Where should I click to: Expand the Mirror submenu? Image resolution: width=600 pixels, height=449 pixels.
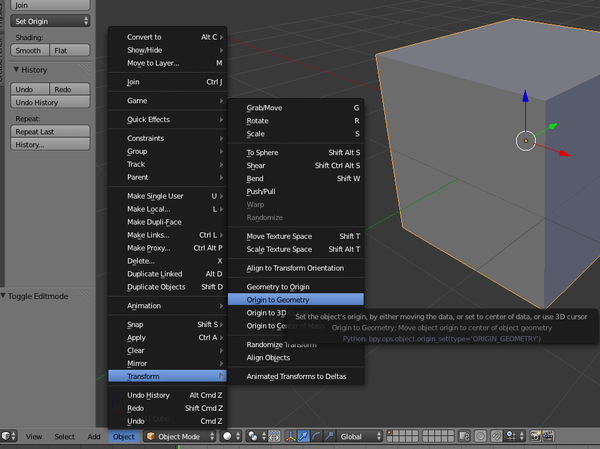[168, 363]
